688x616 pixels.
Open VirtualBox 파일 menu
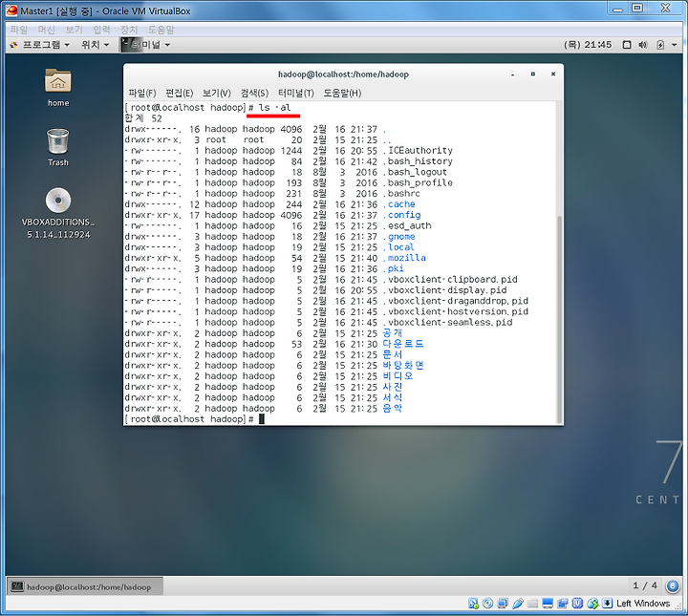pos(19,30)
